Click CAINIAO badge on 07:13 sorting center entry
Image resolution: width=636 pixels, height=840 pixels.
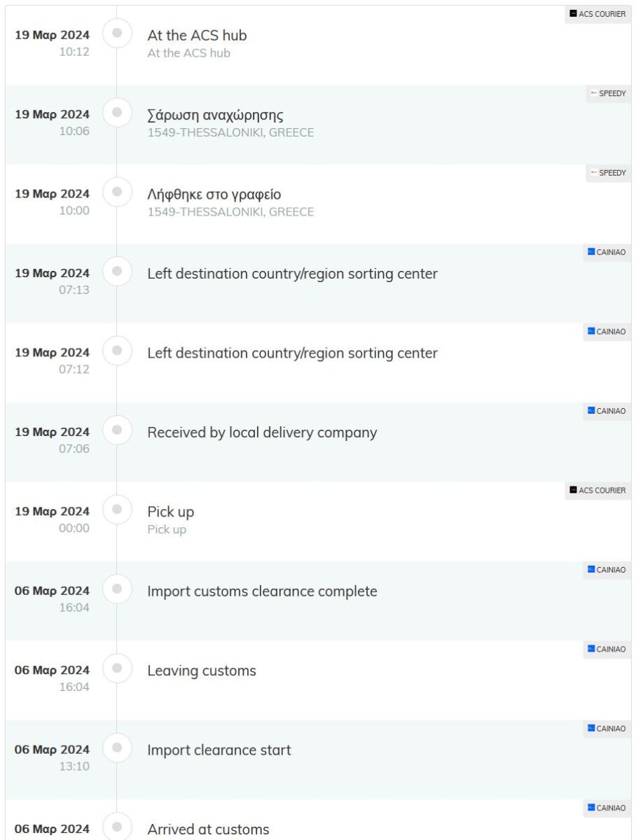click(607, 253)
